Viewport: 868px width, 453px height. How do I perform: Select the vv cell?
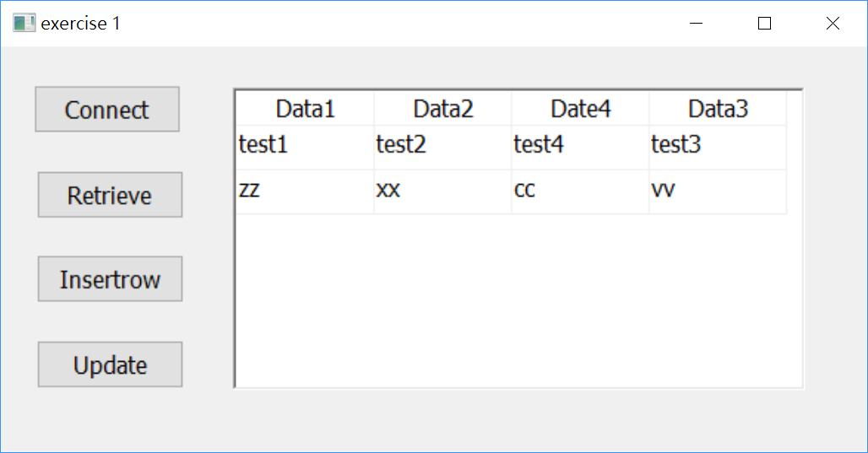(718, 191)
